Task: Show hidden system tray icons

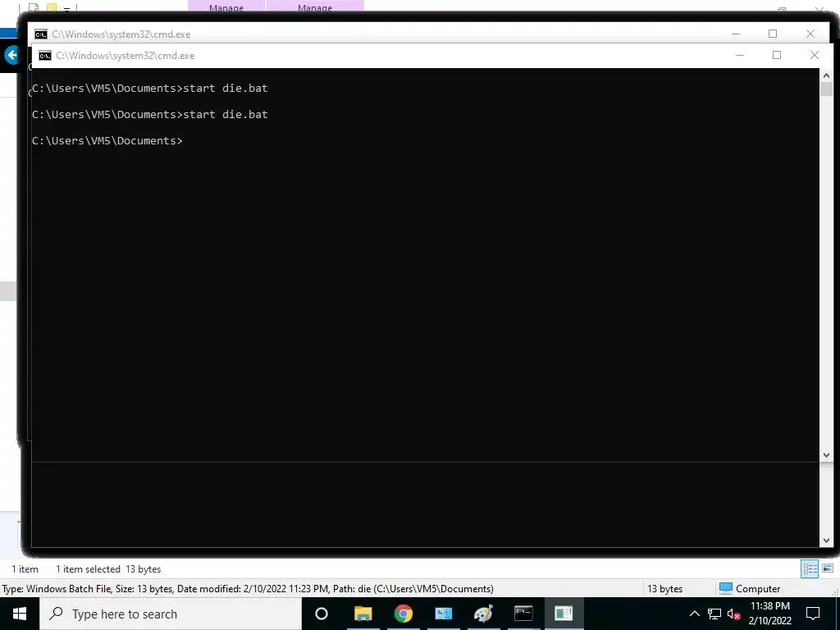Action: point(694,614)
